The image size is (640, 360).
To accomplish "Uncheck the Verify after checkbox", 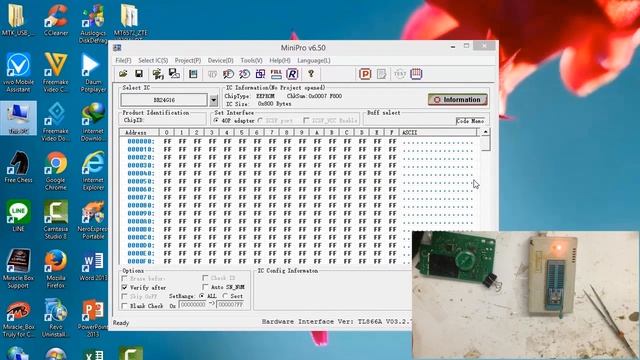I will [x=124, y=287].
